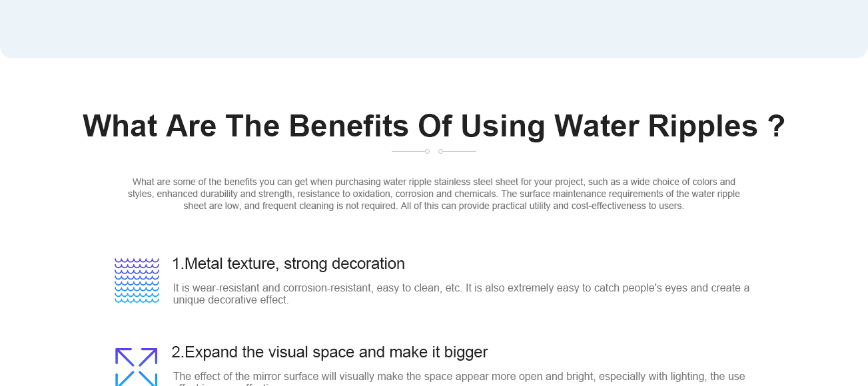Screen dimensions: 868x386
Task: Click 'unique decorative effect.' text line
Action: pyautogui.click(x=231, y=300)
